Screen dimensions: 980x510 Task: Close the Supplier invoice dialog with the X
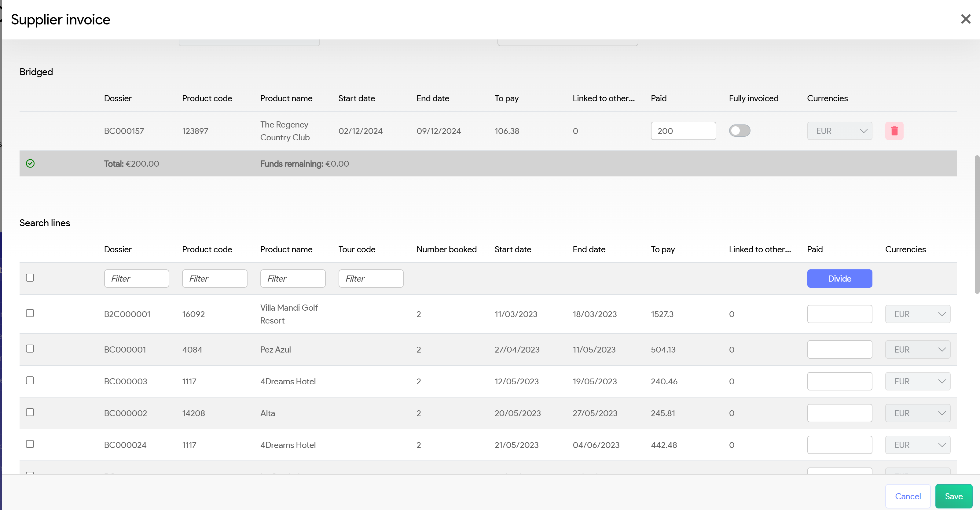point(966,19)
